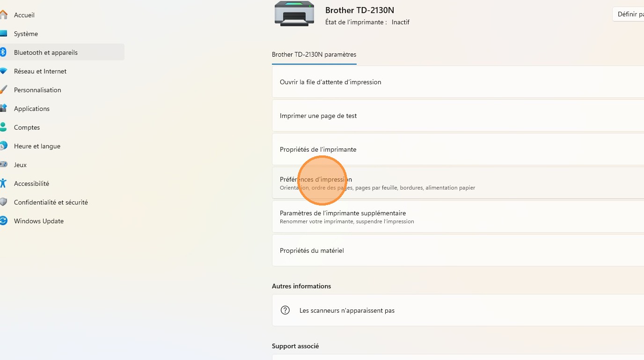
Task: Open Propriétés du matériel
Action: (312, 250)
